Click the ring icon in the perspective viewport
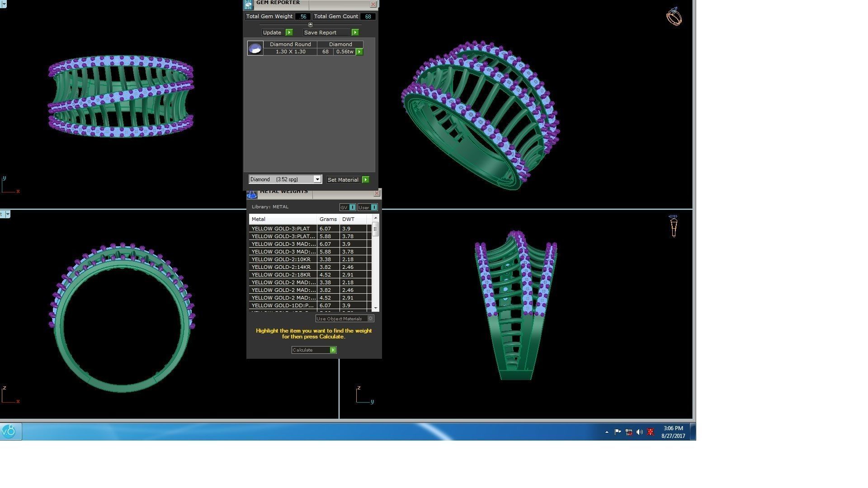The image size is (868, 488). 674,16
